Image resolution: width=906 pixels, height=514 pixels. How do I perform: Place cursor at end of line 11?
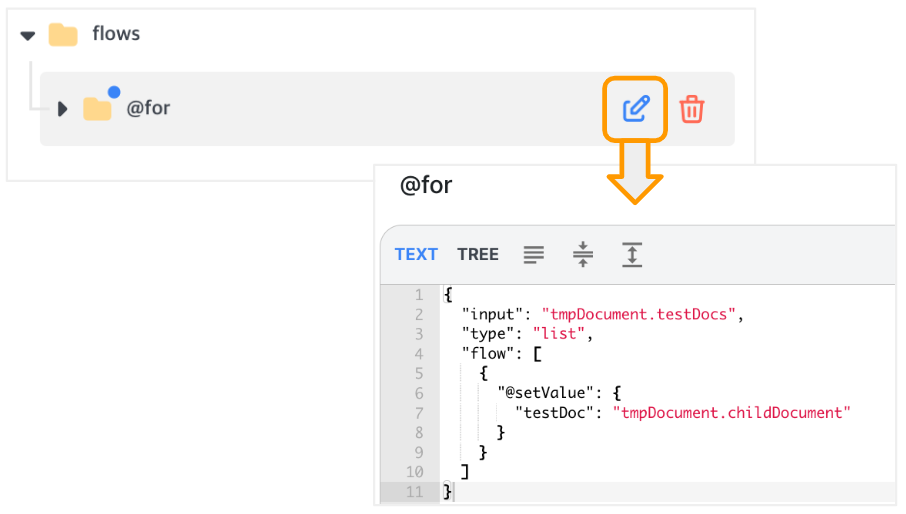(x=454, y=492)
